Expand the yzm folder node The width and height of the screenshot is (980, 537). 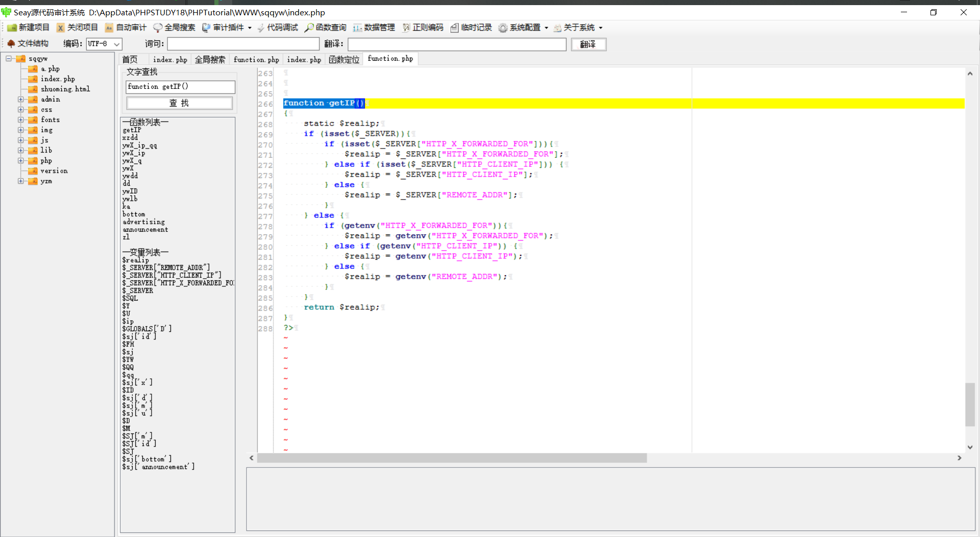[x=20, y=181]
